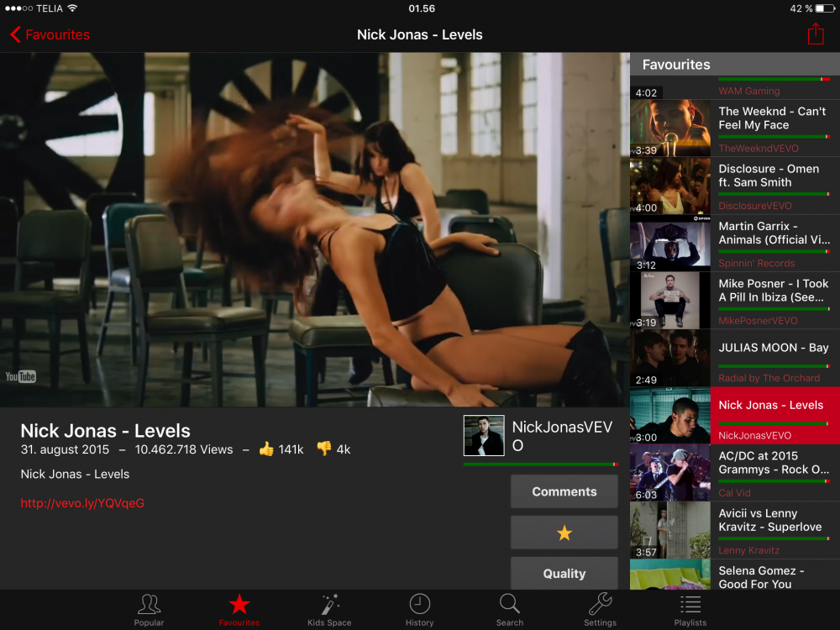Screen dimensions: 840x630
Task: Tap the DisclosureVEVO channel name
Action: click(x=755, y=206)
